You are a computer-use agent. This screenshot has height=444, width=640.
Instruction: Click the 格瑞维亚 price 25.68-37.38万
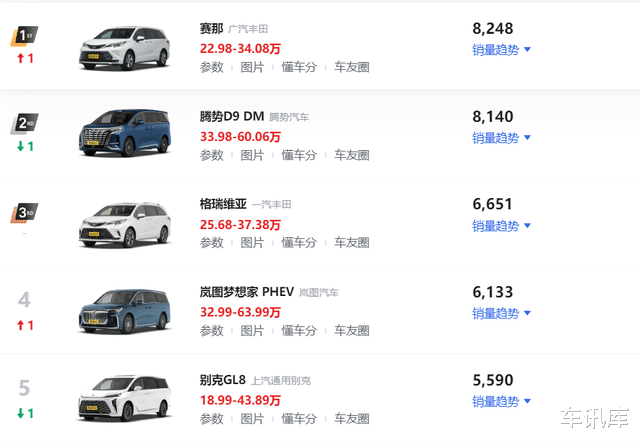pos(240,224)
